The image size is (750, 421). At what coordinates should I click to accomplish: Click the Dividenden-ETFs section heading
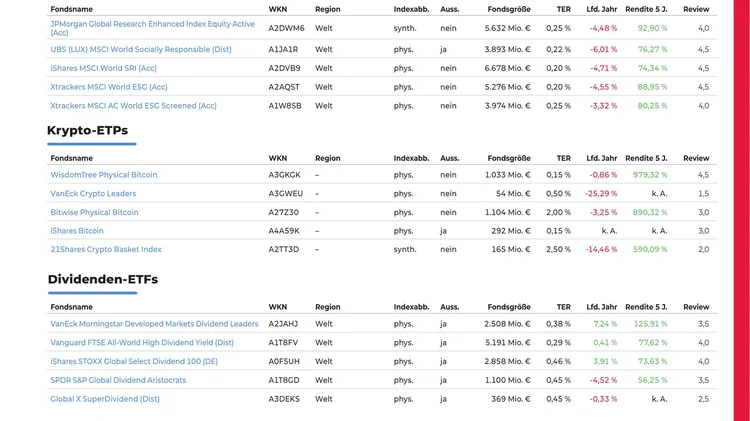[x=103, y=279]
